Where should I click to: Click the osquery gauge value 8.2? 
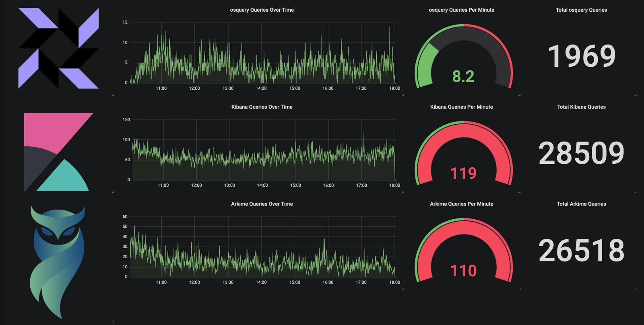[463, 76]
